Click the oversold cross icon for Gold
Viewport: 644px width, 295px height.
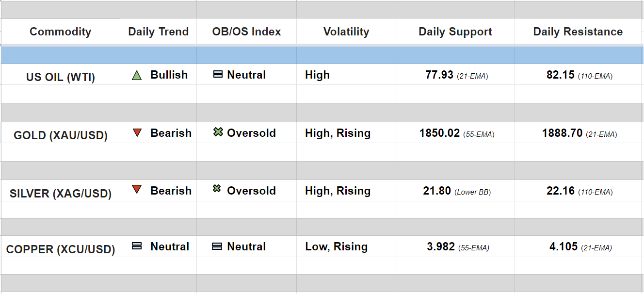click(x=218, y=132)
